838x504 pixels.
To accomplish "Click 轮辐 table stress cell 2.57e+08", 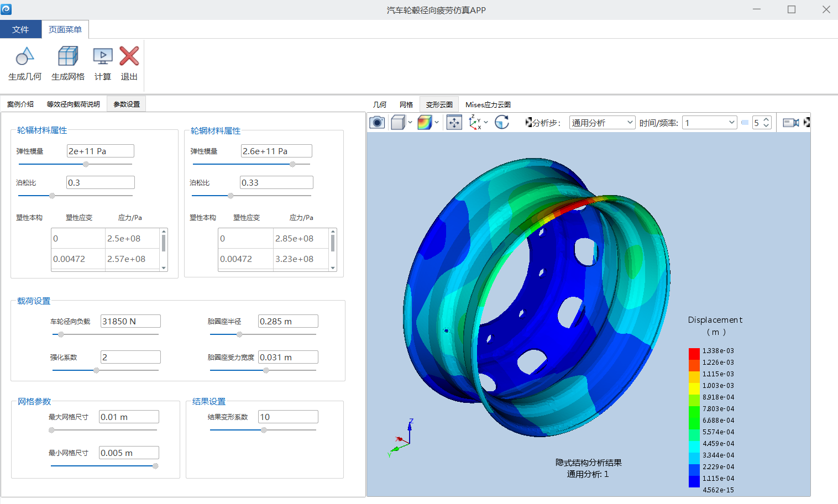I will 133,259.
